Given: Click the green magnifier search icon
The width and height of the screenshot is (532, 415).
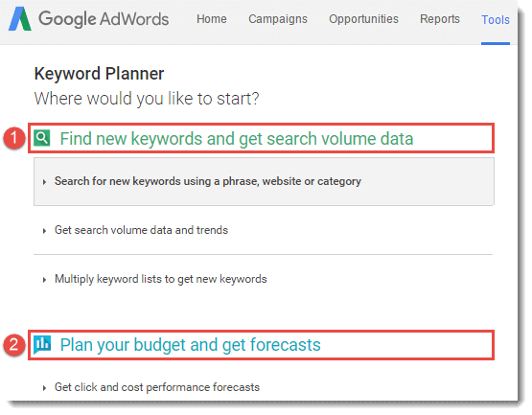Looking at the screenshot, I should click(42, 138).
